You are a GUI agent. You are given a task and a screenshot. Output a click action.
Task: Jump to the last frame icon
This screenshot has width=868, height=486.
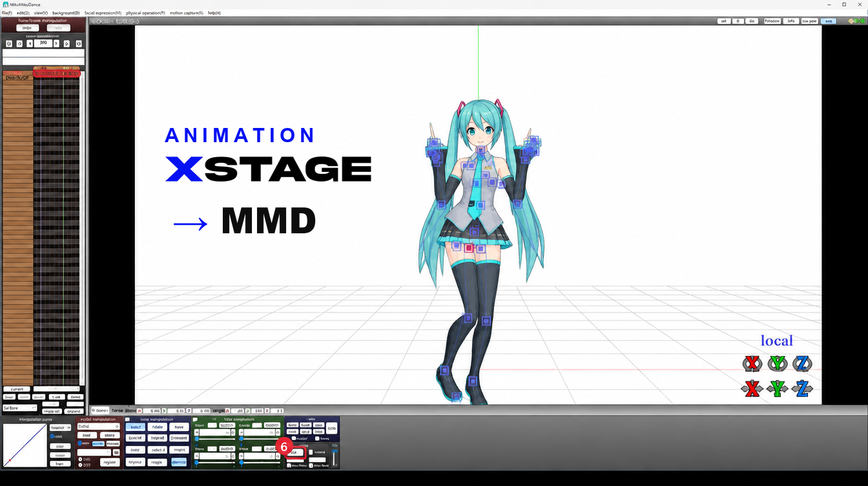(79, 43)
